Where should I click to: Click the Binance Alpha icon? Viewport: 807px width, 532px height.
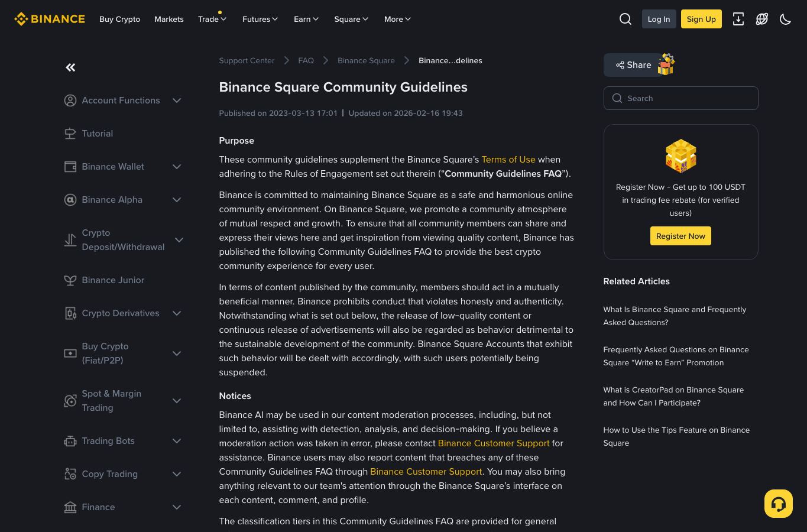[x=70, y=200]
